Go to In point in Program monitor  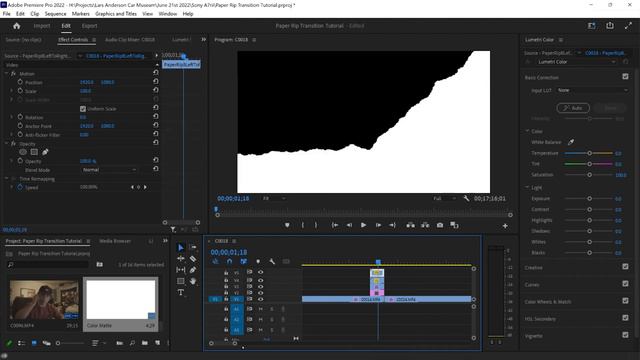pyautogui.click(x=335, y=225)
